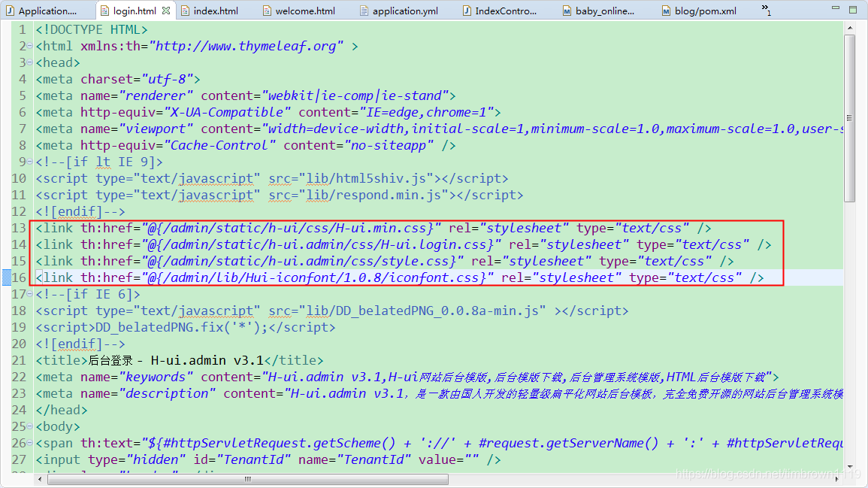This screenshot has width=868, height=488.
Task: Click the current-line marker beside line 16
Action: [7, 277]
